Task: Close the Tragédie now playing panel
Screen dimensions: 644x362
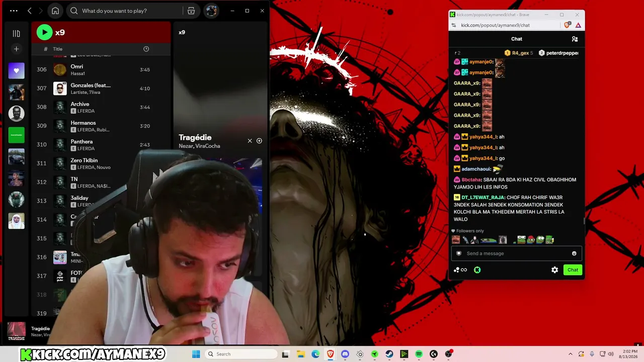Action: (x=250, y=141)
